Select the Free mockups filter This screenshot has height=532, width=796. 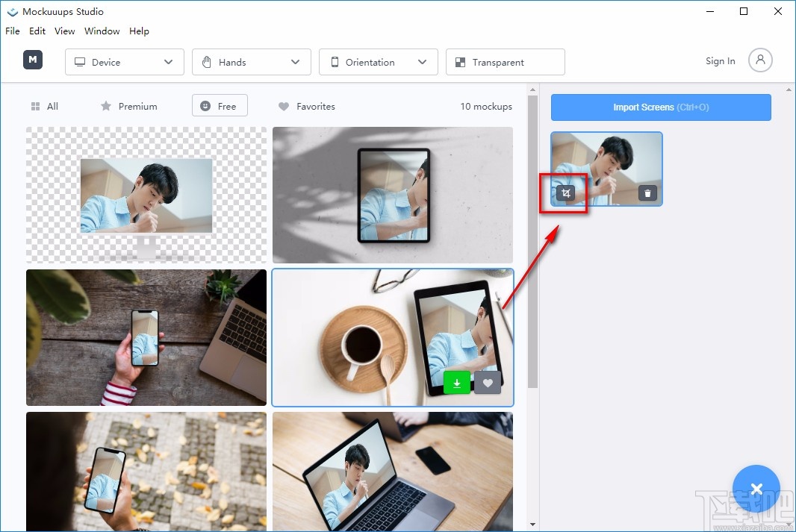[x=219, y=105]
